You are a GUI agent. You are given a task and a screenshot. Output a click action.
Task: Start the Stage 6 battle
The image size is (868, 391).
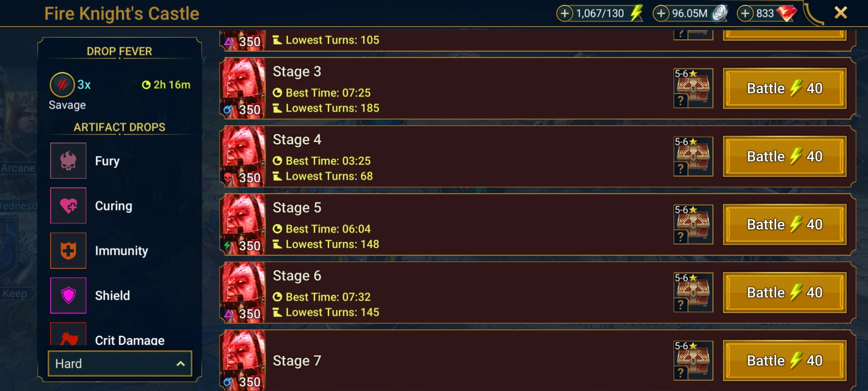[785, 293]
